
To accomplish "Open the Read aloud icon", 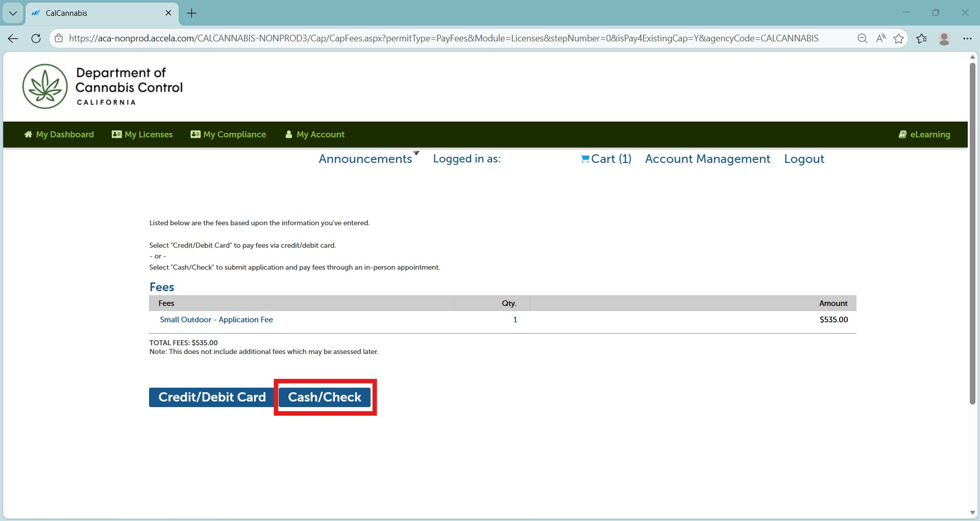I will tap(881, 38).
